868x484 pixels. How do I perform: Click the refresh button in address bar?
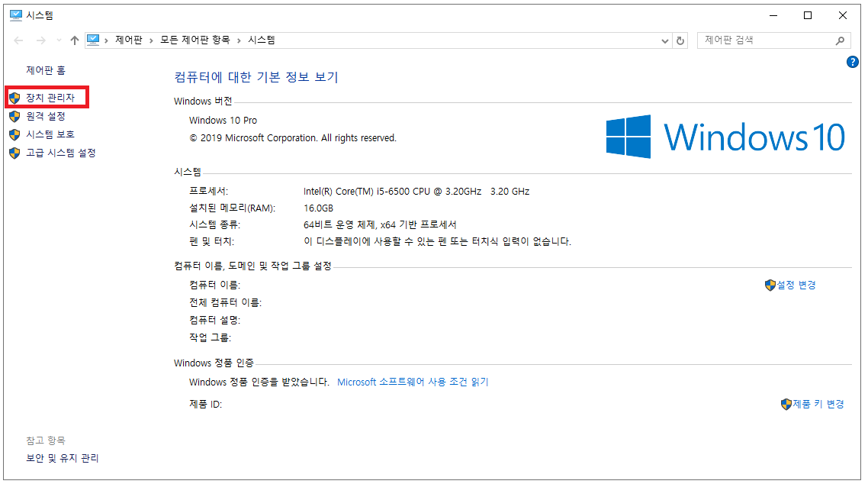pos(680,40)
